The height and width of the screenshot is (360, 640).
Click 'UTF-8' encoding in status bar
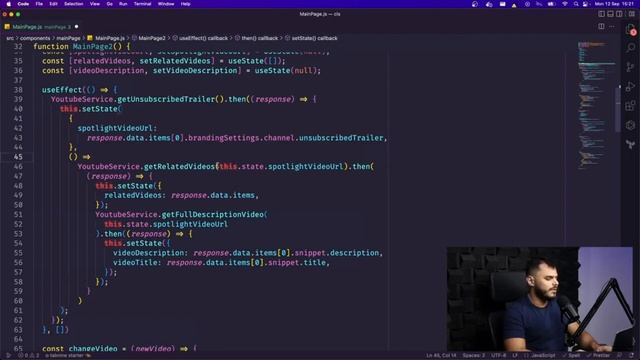click(x=498, y=356)
